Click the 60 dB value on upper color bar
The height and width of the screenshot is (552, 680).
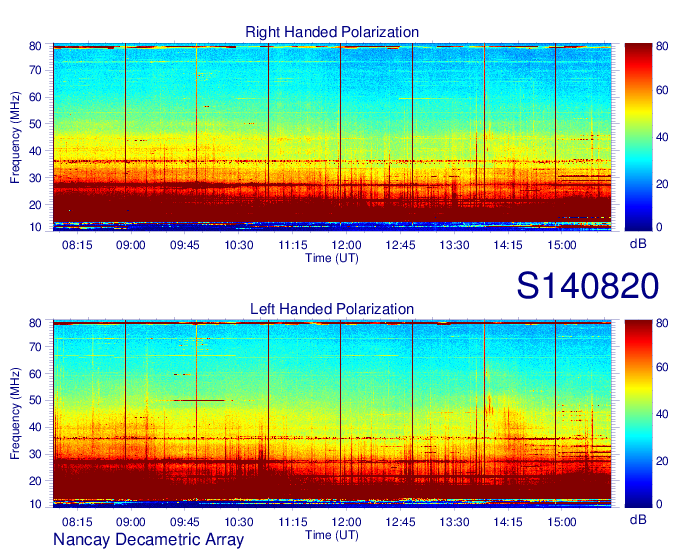click(x=662, y=90)
